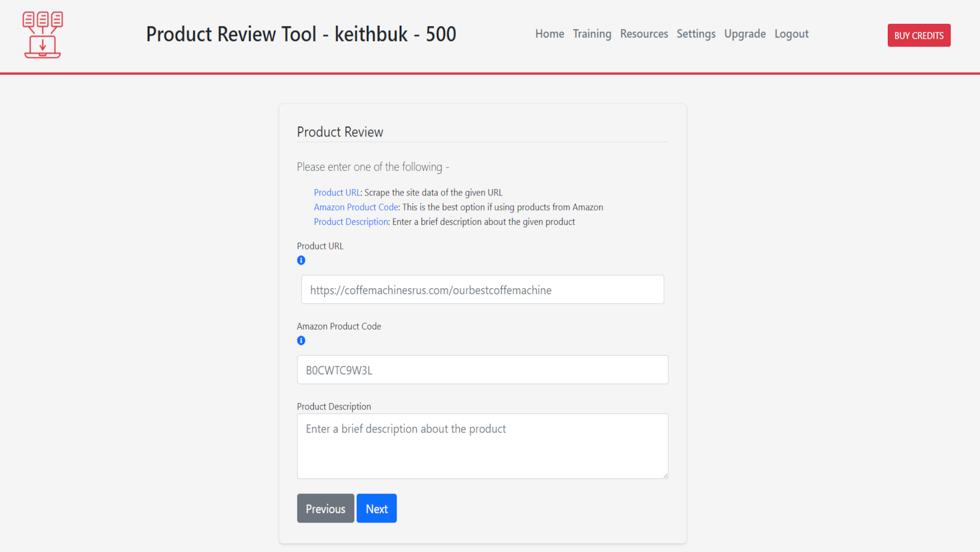Viewport: 980px width, 552px height.
Task: Follow the Product Description link
Action: tap(351, 221)
